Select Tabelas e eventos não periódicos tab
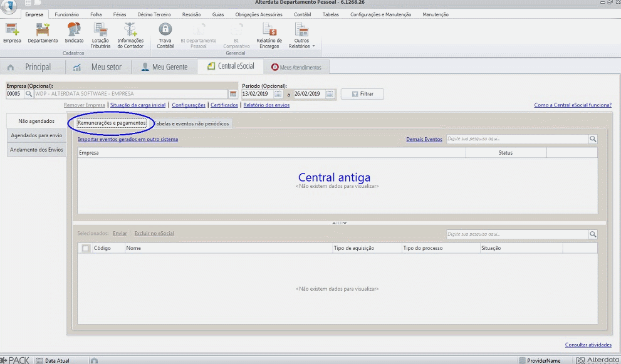Screen dimensions: 621x364 [x=191, y=123]
